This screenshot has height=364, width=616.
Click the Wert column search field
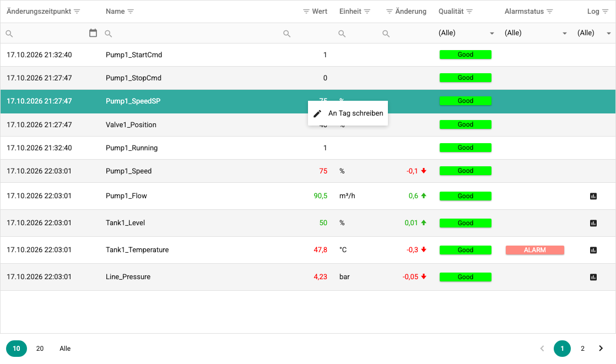coord(306,34)
